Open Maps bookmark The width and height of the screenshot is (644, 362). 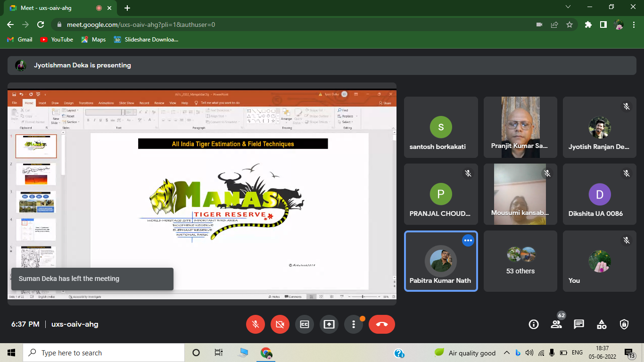[x=93, y=40]
